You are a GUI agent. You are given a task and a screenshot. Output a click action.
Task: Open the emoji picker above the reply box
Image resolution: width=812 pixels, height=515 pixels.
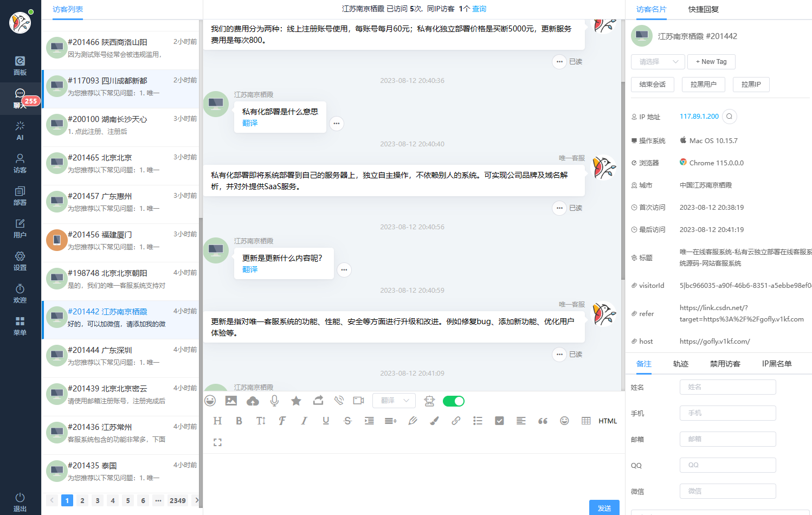coord(209,401)
